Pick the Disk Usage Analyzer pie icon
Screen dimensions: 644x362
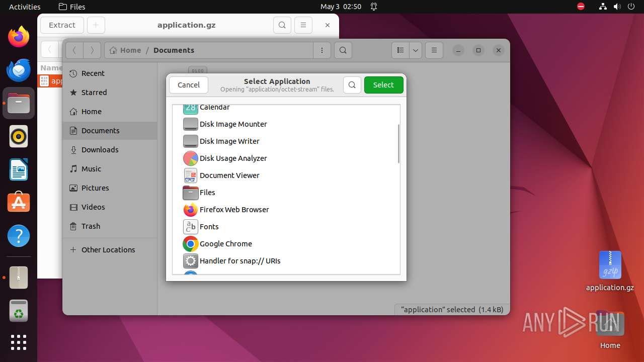[191, 158]
